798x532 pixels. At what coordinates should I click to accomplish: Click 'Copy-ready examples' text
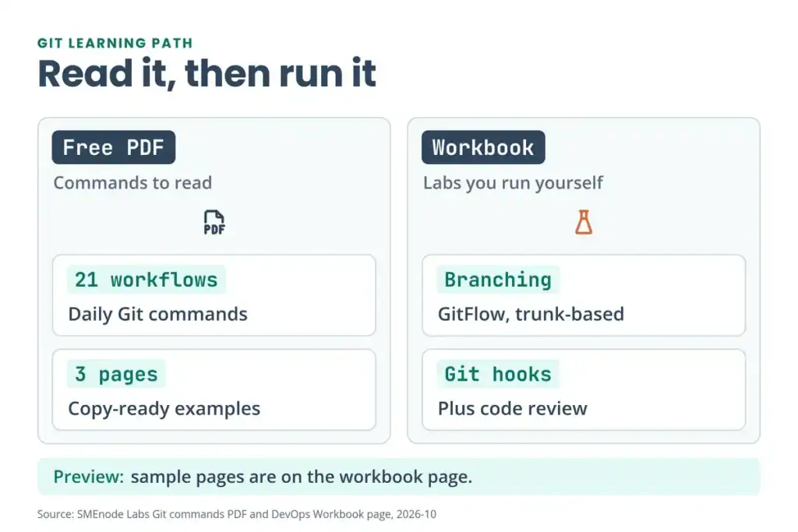coord(164,408)
